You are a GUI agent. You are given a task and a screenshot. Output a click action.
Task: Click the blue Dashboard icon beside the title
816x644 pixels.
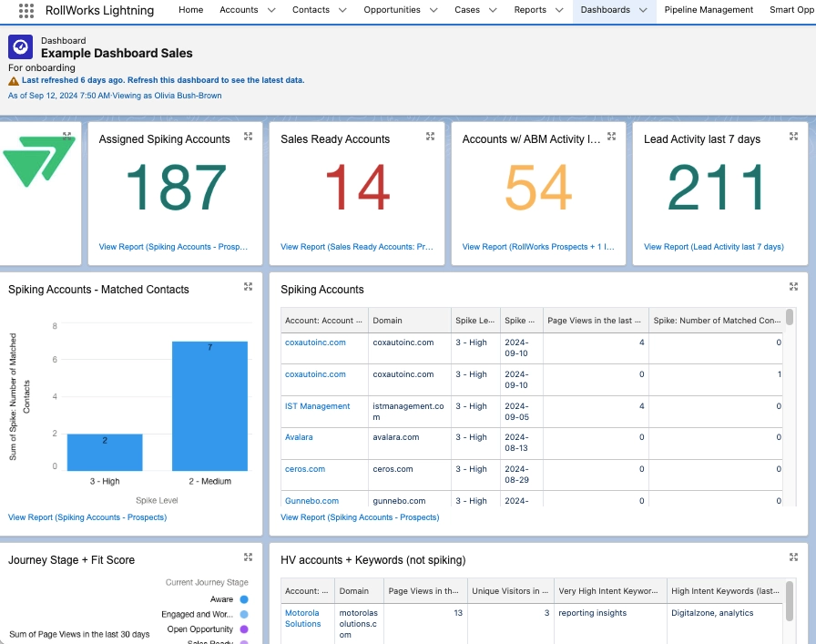pos(19,45)
